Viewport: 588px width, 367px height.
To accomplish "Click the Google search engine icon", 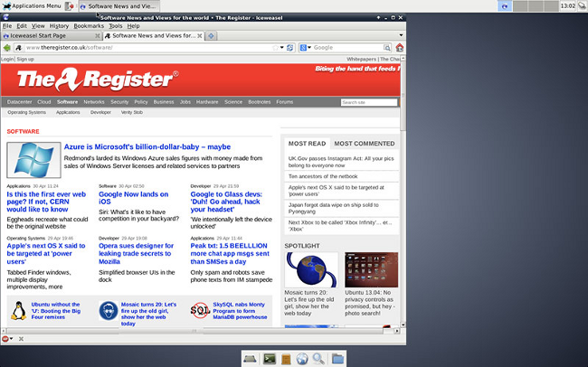I will click(303, 48).
